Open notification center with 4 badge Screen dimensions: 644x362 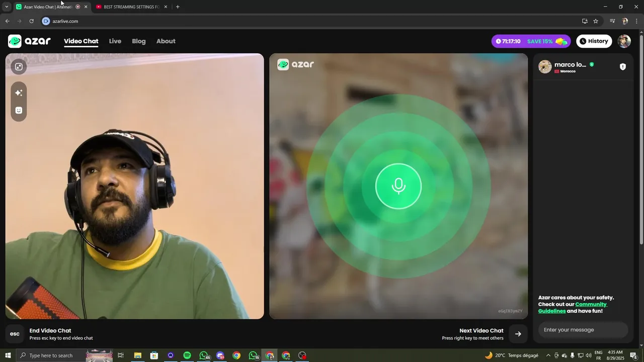coord(633,355)
